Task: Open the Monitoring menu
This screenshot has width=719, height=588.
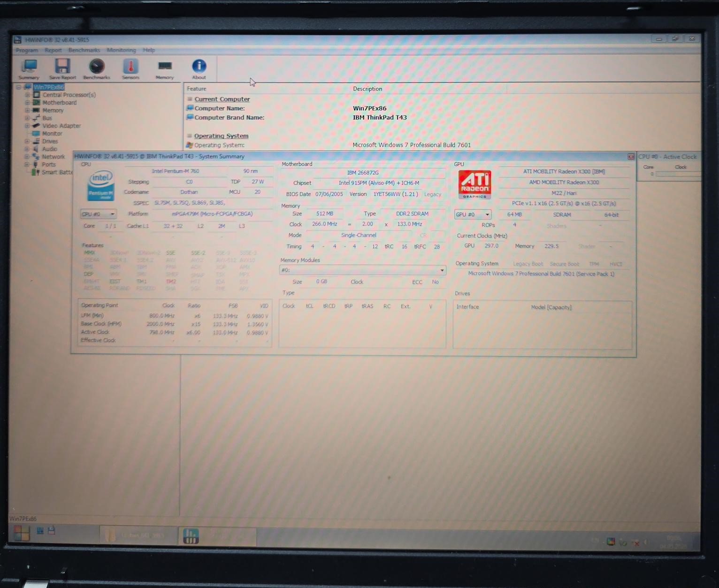Action: click(121, 50)
